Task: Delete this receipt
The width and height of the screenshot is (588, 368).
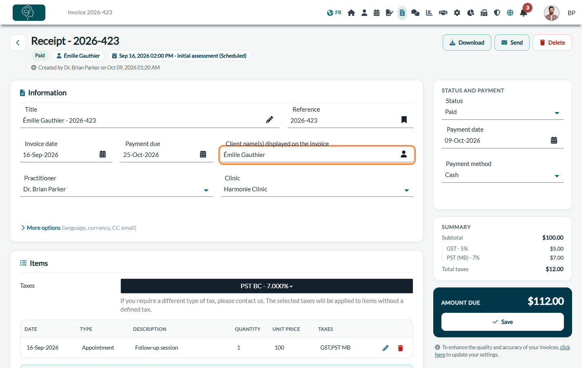Action: (552, 43)
